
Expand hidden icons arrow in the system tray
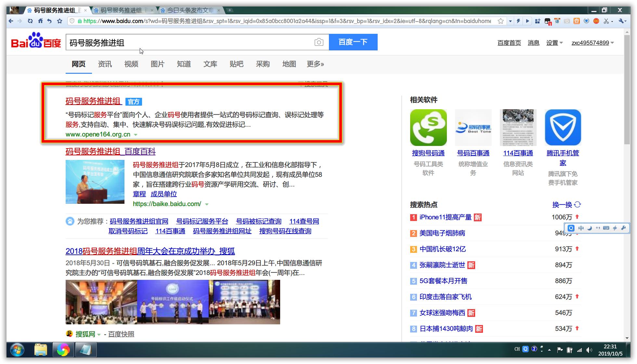[x=549, y=349]
